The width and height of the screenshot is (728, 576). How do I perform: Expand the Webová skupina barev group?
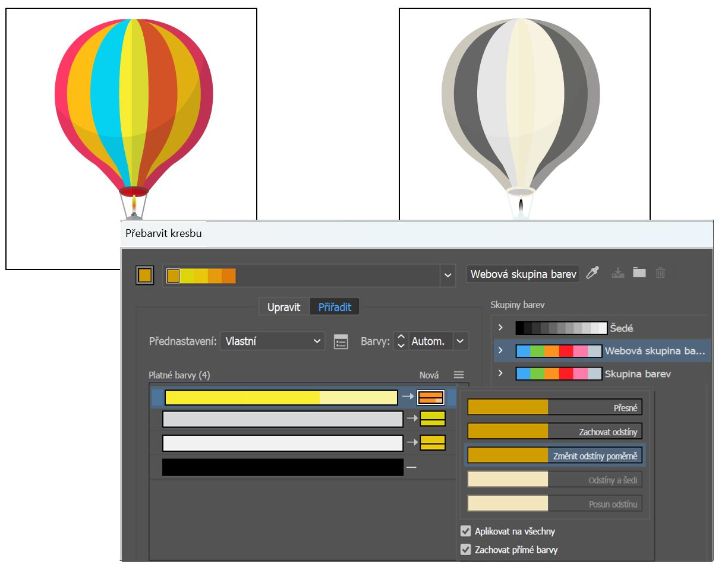pos(500,351)
